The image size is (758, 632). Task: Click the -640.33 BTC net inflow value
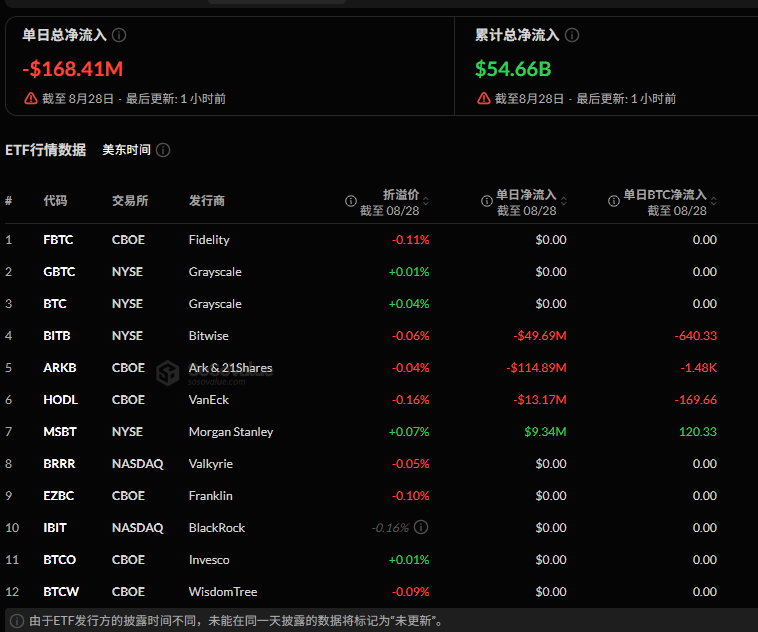696,336
